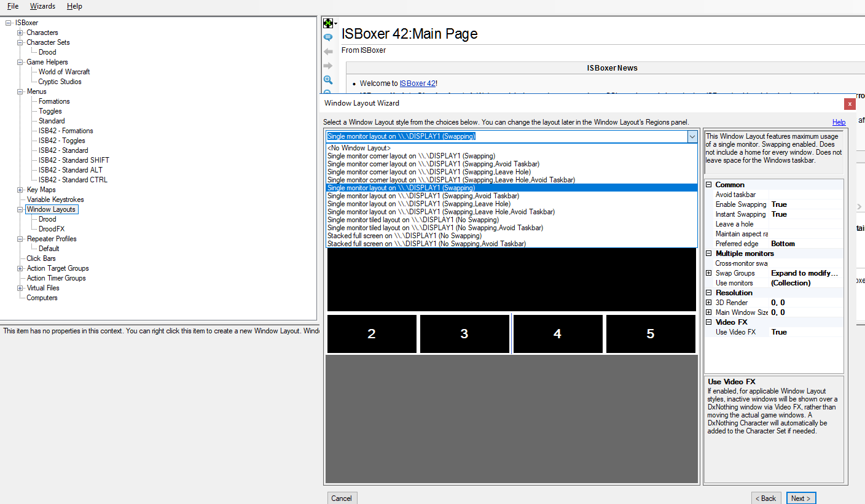Collapse the Common property category
The height and width of the screenshot is (504, 865).
[x=709, y=185]
